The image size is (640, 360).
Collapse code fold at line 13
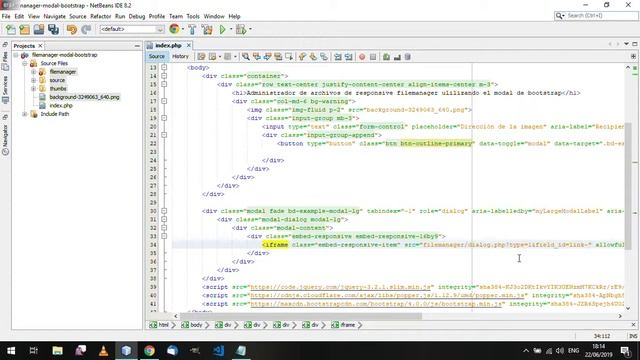point(164,67)
